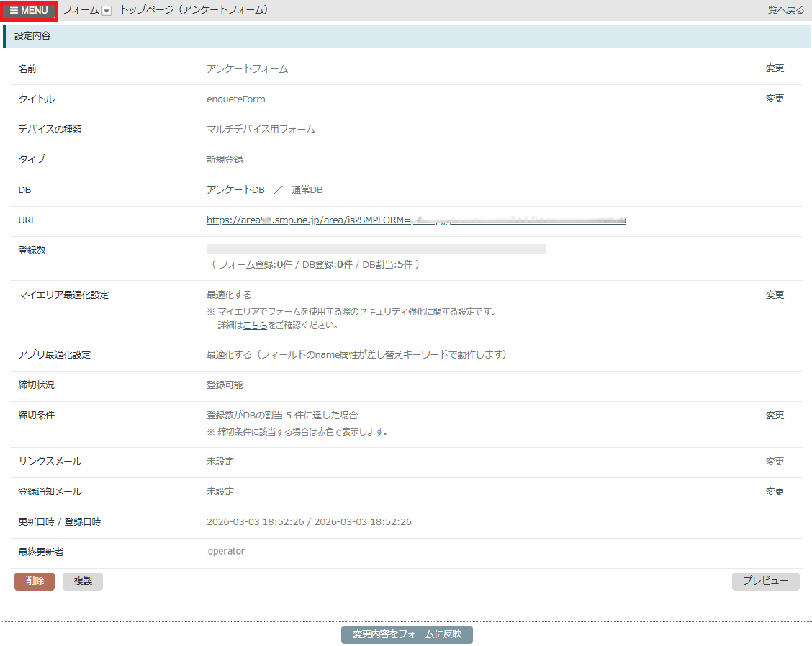Click the トップページ (アンケートフォーム) title text
This screenshot has height=646, width=812.
click(x=194, y=10)
